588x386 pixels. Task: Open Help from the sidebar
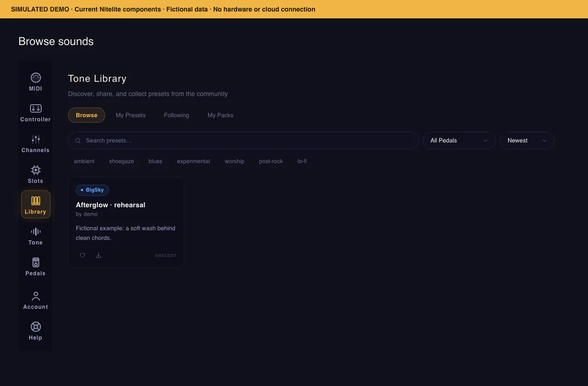click(x=35, y=331)
